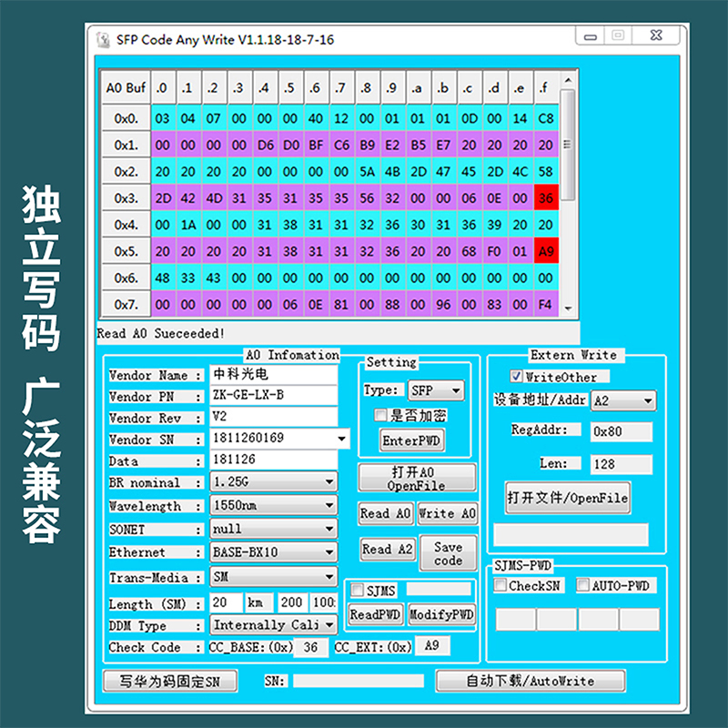Uncheck the WriteOther checkbox
The height and width of the screenshot is (728, 728).
[x=516, y=376]
